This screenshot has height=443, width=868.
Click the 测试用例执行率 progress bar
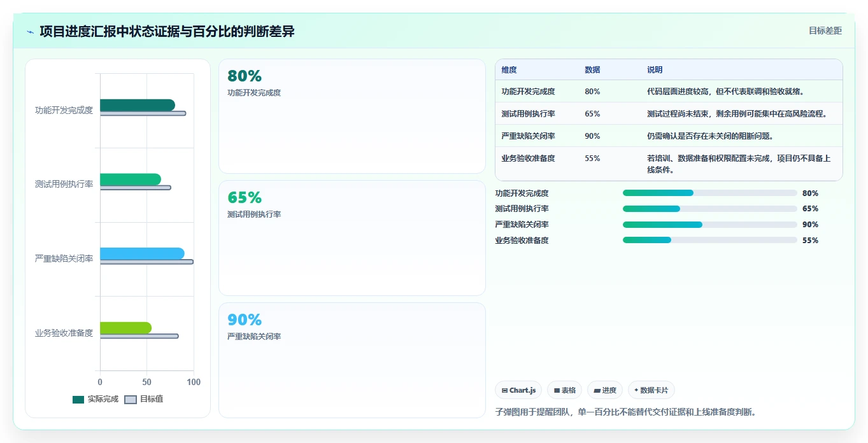coord(710,209)
